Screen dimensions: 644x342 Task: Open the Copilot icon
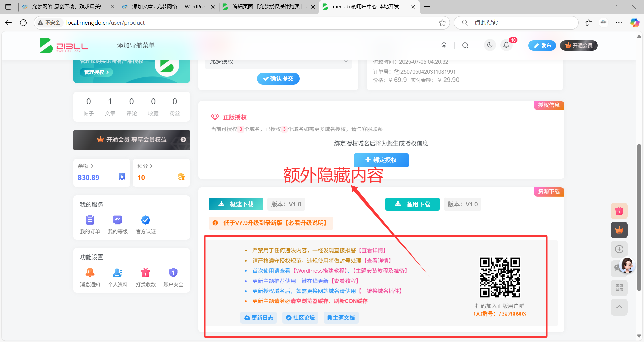635,22
